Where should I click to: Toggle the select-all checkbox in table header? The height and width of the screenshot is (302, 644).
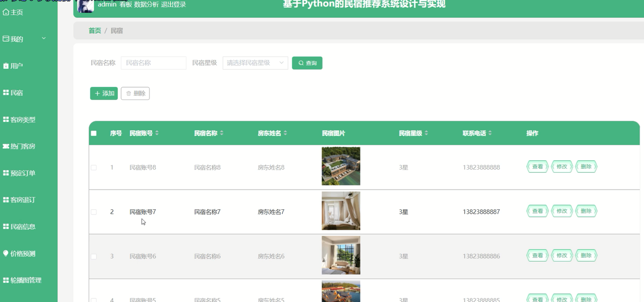tap(94, 134)
